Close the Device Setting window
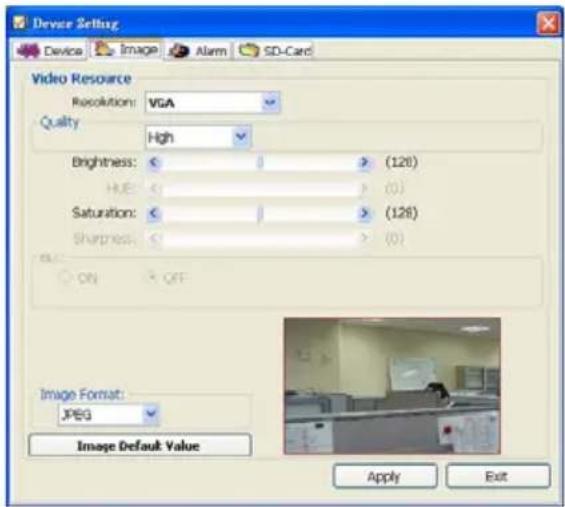Screen dimensions: 565x507 [548, 24]
